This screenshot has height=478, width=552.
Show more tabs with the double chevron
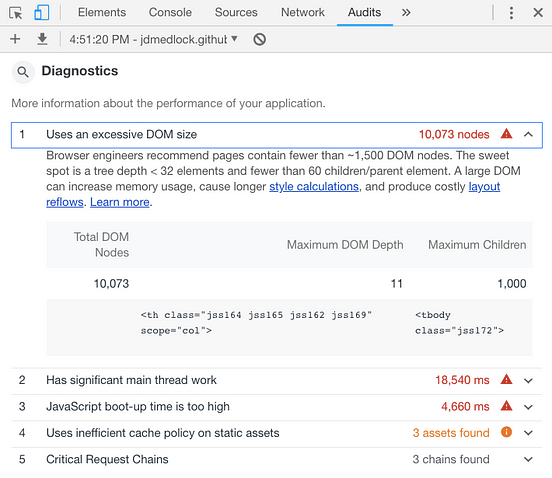click(406, 13)
